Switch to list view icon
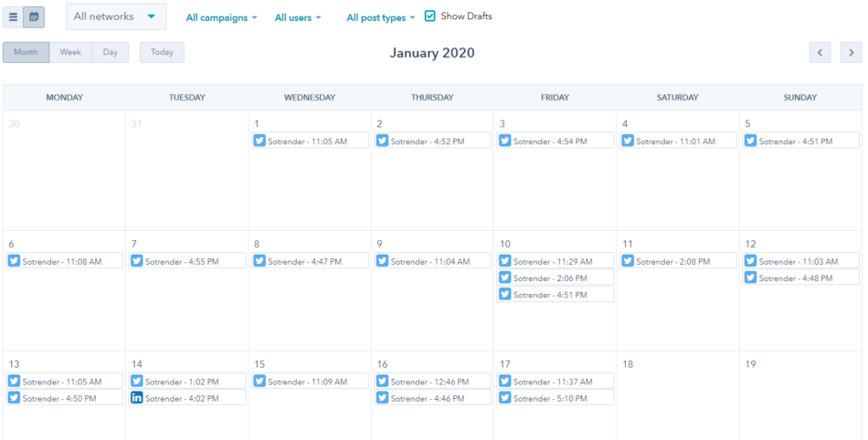The width and height of the screenshot is (868, 440). coord(14,16)
